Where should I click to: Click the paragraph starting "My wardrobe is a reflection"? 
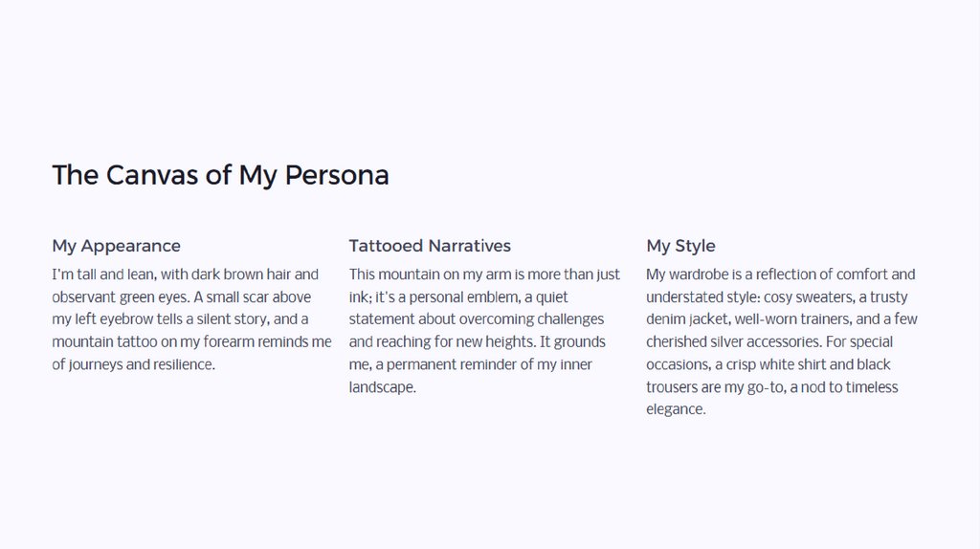(781, 341)
